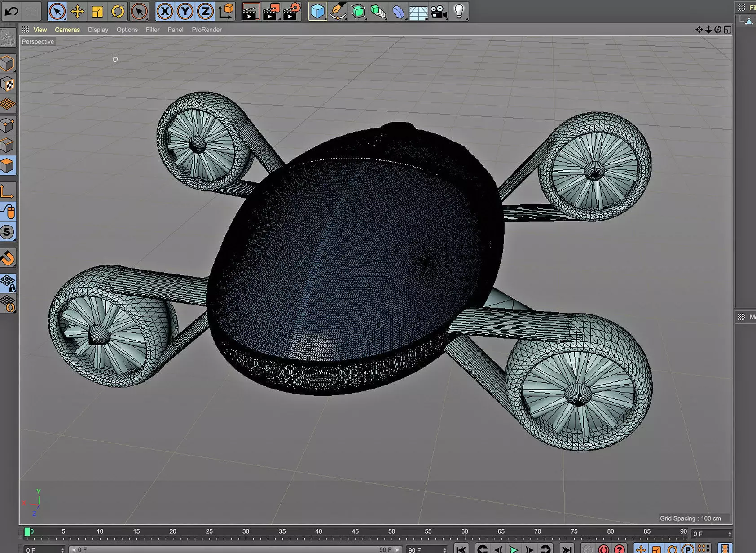Toggle the Enable Axis tool
This screenshot has height=553, width=756.
(x=8, y=192)
